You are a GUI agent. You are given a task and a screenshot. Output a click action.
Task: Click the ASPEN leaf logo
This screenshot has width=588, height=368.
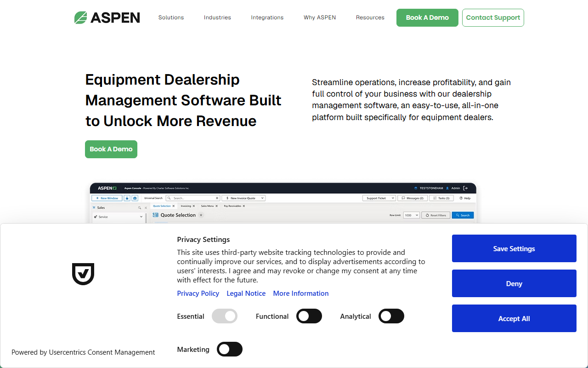107,17
